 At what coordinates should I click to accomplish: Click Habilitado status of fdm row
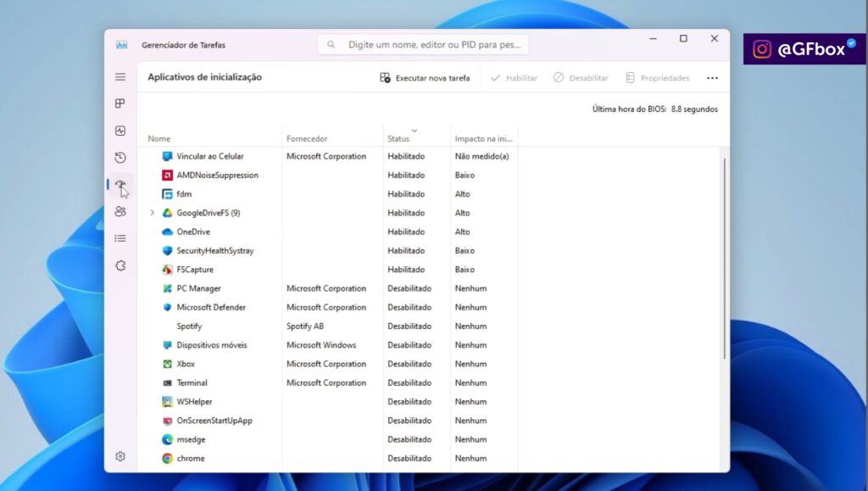coord(406,193)
